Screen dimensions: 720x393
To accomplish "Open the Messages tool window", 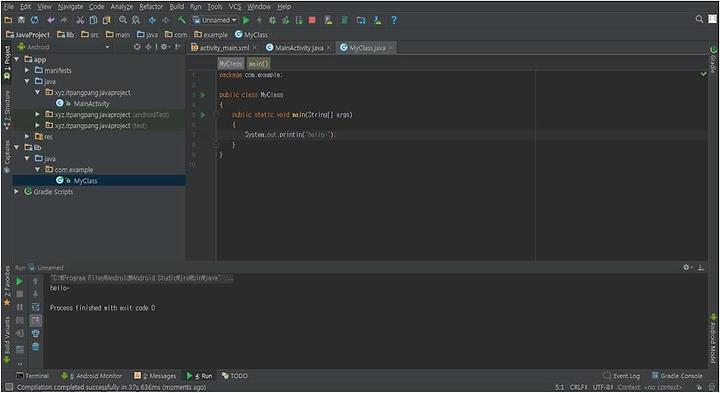I will [x=155, y=376].
